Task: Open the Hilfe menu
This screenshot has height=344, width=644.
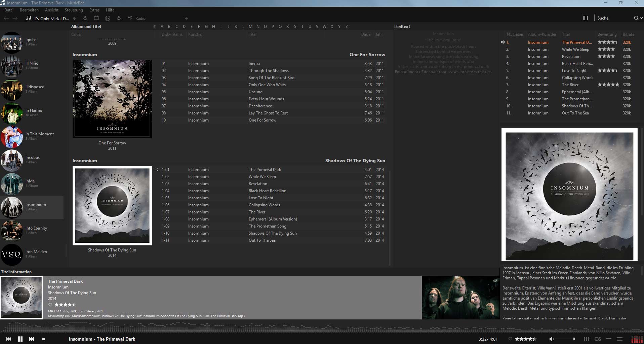Action: pyautogui.click(x=110, y=10)
